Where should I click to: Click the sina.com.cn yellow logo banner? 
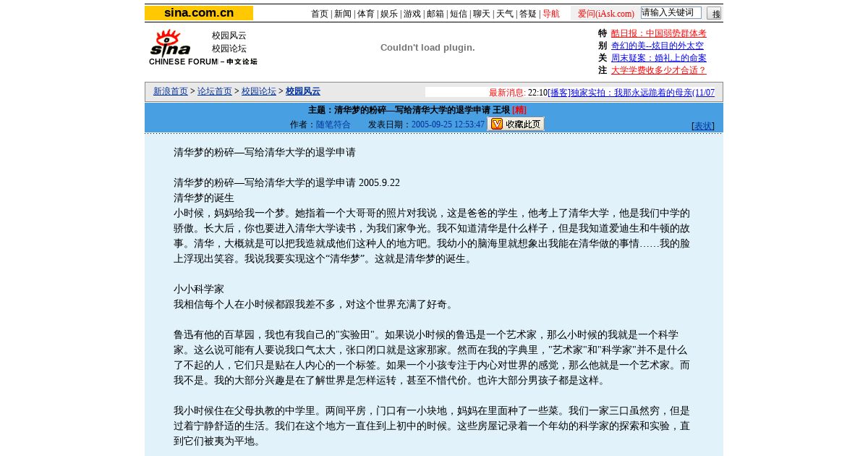tap(199, 13)
